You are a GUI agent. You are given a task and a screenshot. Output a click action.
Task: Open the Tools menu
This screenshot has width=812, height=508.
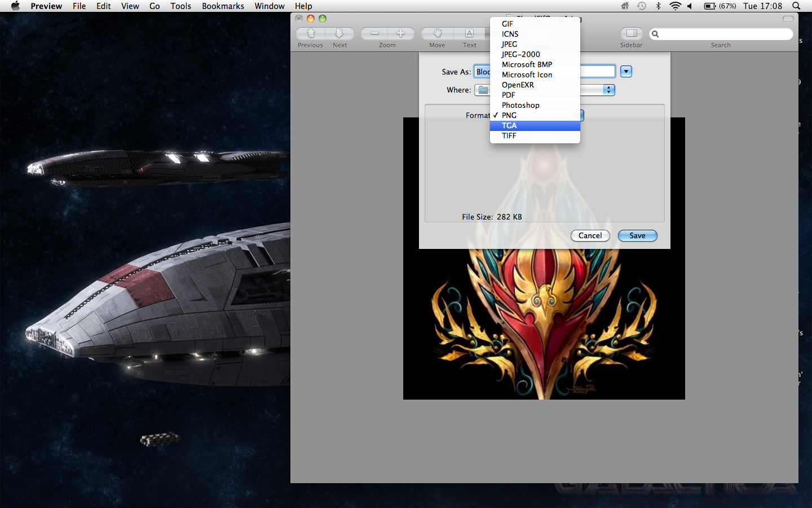tap(180, 6)
